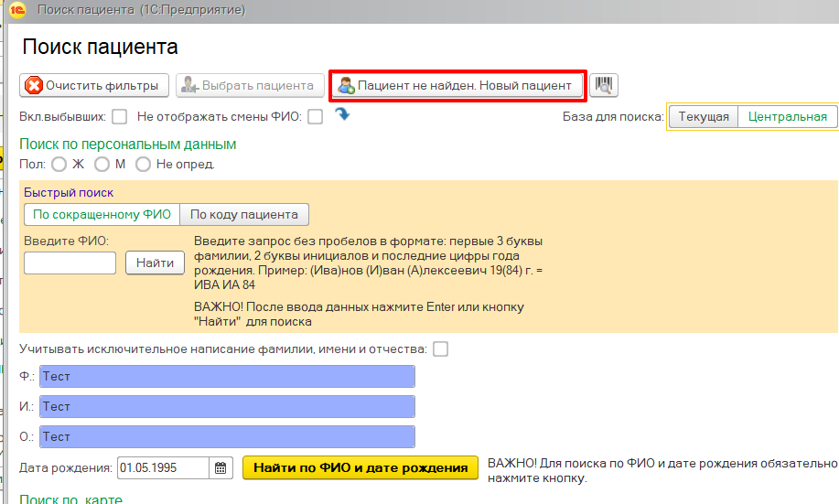Toggle 'Не отображать смены ФИО' checkbox
This screenshot has height=504, width=839.
pyautogui.click(x=316, y=117)
